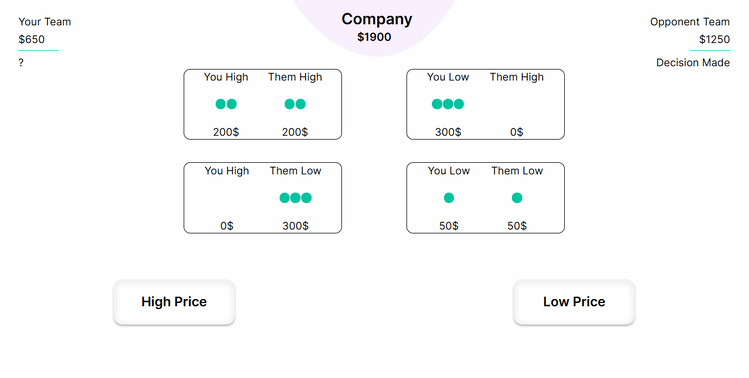The height and width of the screenshot is (378, 749).
Task: Click the Opponent Team label
Action: coord(690,22)
